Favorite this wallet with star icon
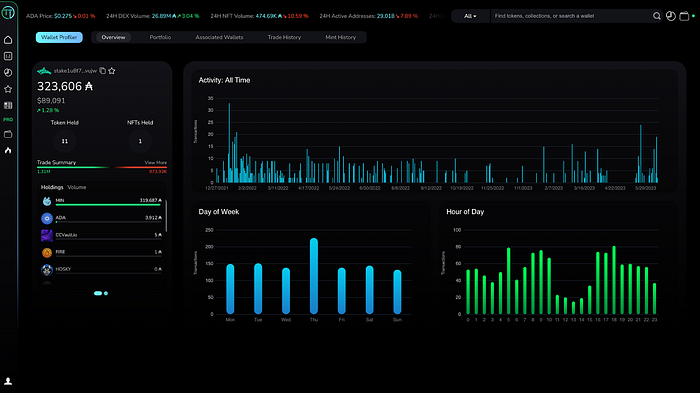The image size is (700, 393). click(112, 71)
